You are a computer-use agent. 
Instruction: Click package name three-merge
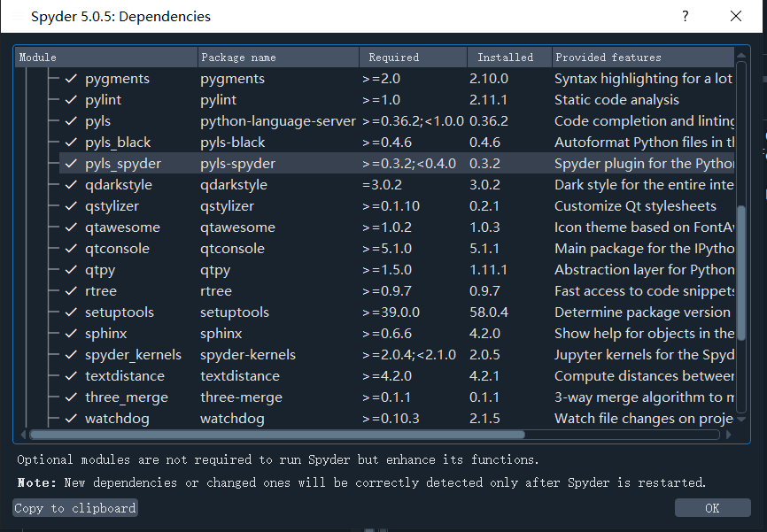click(x=241, y=397)
